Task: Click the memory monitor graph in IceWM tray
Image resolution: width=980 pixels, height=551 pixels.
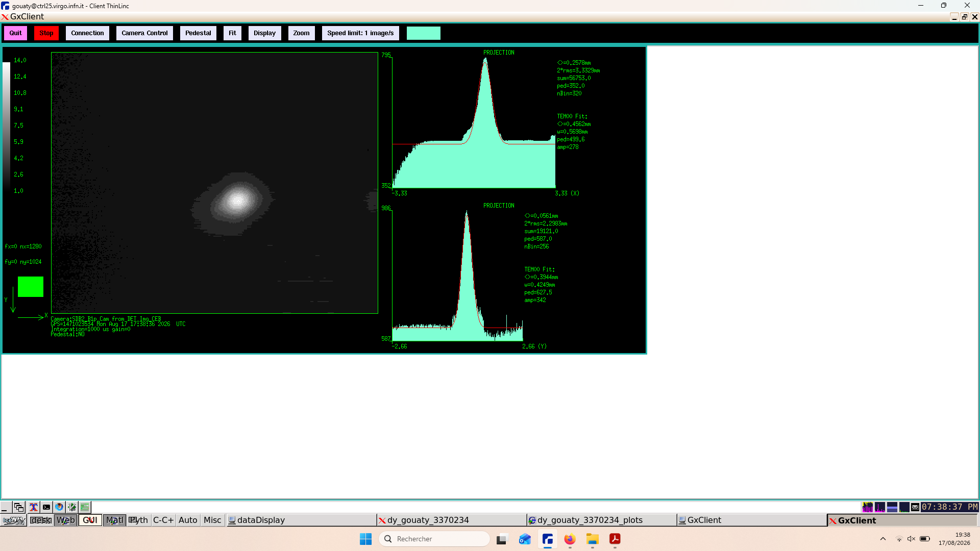Action: click(879, 507)
